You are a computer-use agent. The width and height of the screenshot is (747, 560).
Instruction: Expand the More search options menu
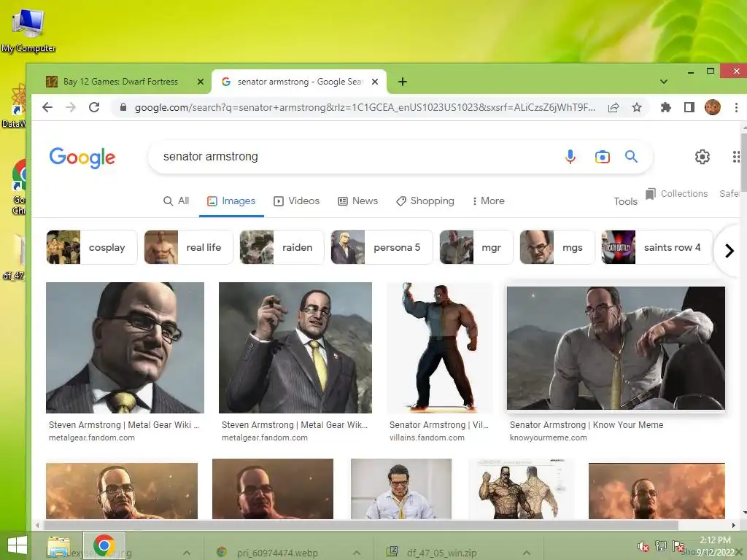point(488,201)
